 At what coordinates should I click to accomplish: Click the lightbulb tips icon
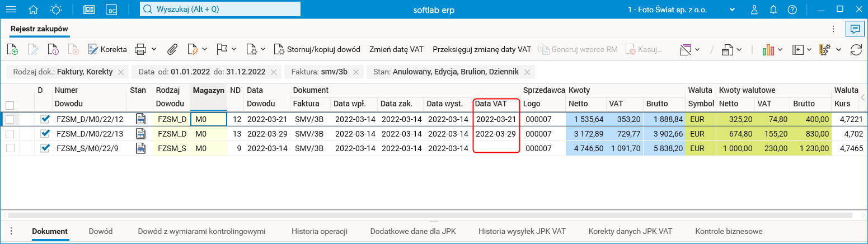click(56, 10)
